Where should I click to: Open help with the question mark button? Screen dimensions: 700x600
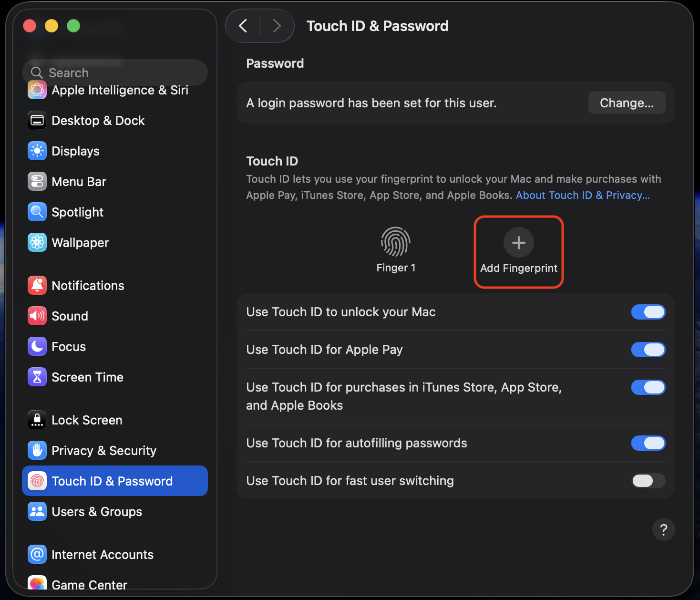coord(664,529)
